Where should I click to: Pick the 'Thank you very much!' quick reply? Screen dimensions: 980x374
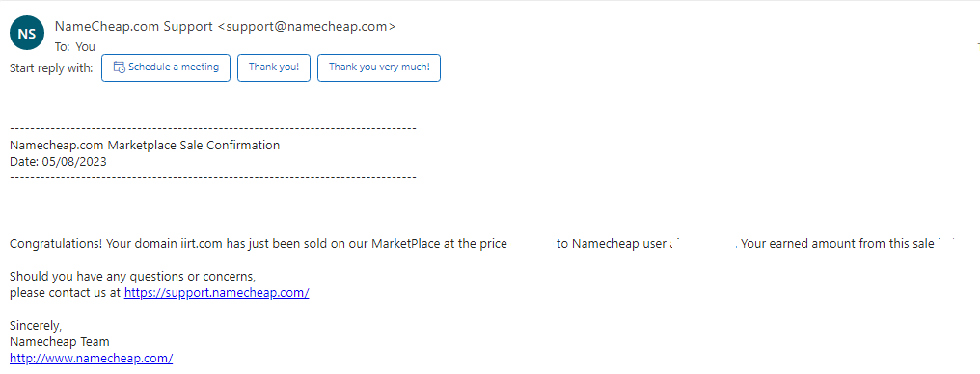coord(379,67)
